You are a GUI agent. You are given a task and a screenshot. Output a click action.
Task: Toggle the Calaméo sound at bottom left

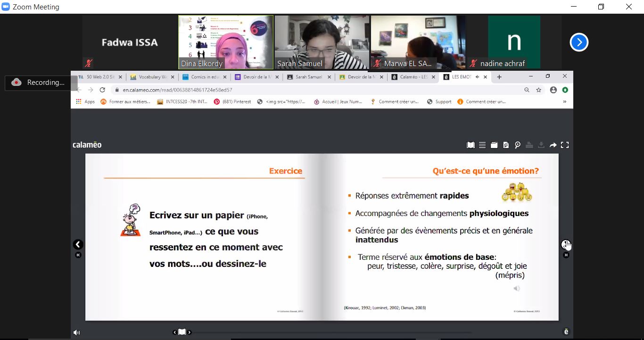[77, 332]
